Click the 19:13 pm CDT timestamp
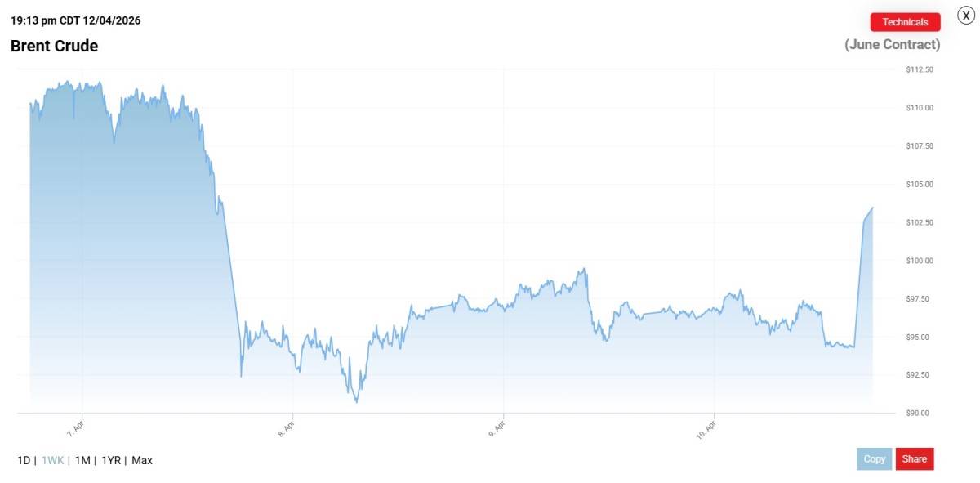980x483 pixels. (x=75, y=20)
